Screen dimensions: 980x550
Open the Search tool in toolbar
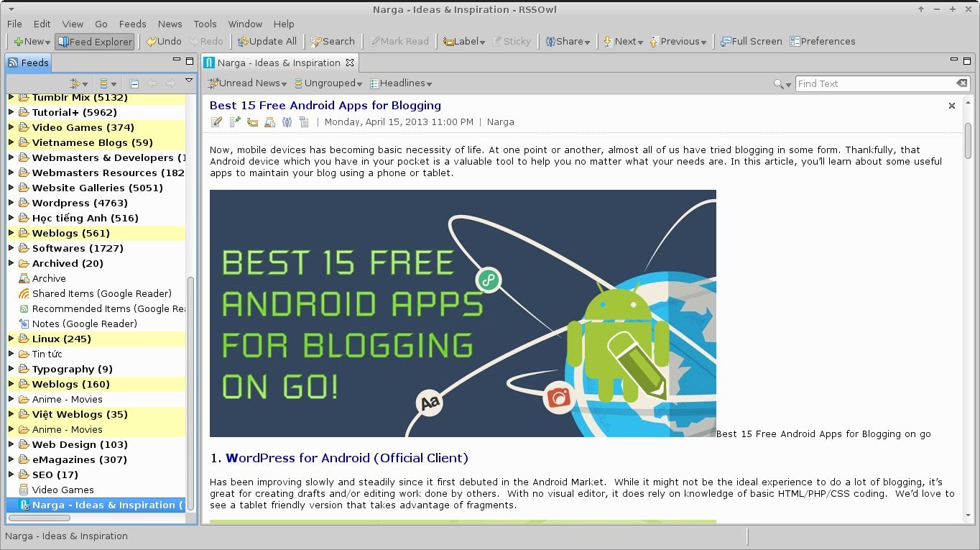(x=333, y=42)
